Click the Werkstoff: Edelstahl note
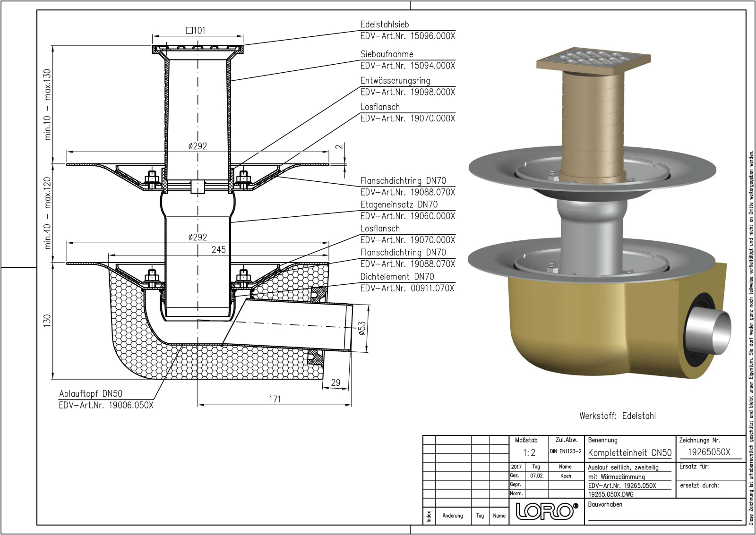This screenshot has height=535, width=756. coord(617,416)
